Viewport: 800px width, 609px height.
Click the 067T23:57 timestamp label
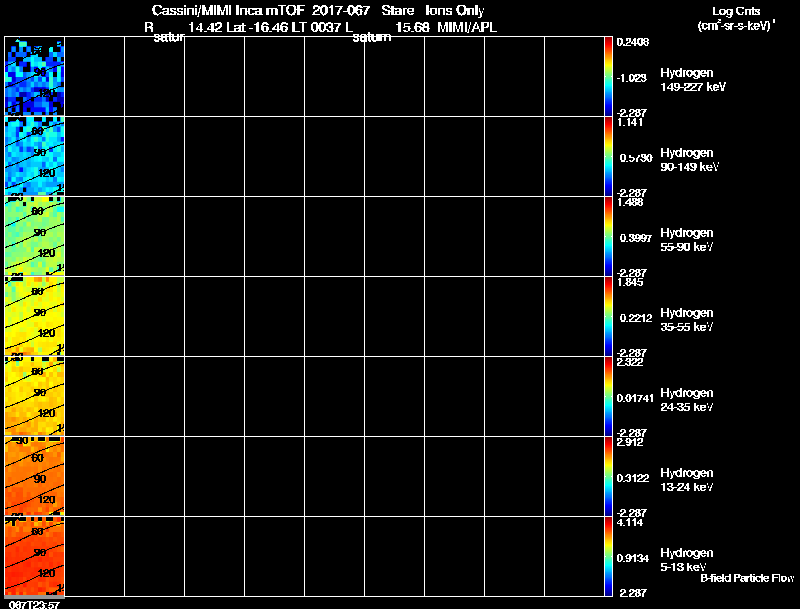pyautogui.click(x=35, y=604)
